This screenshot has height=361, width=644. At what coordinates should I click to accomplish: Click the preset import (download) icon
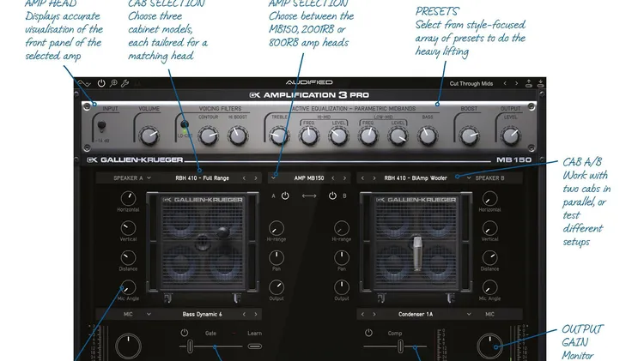pyautogui.click(x=540, y=83)
